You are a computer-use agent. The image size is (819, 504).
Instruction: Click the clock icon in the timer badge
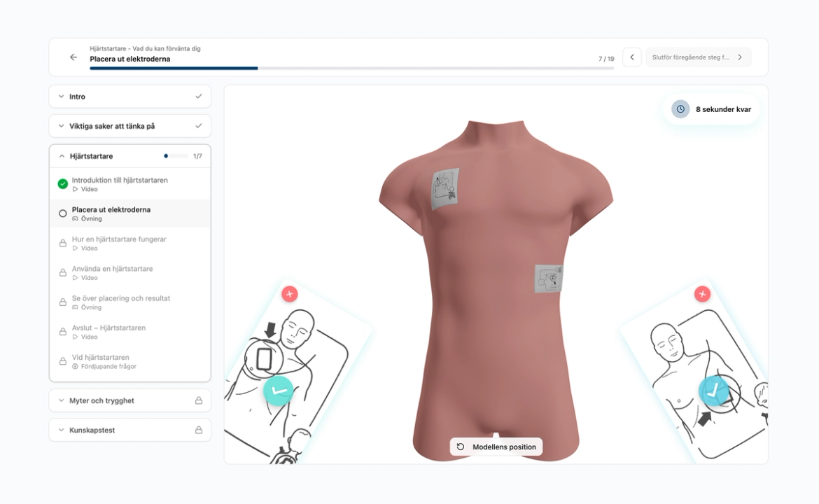point(680,109)
